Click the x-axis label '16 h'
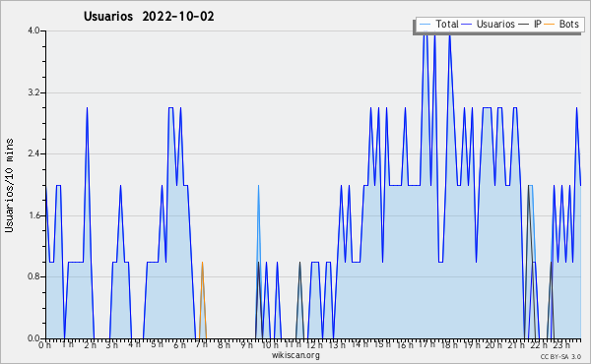The height and width of the screenshot is (364, 591). coord(405,344)
